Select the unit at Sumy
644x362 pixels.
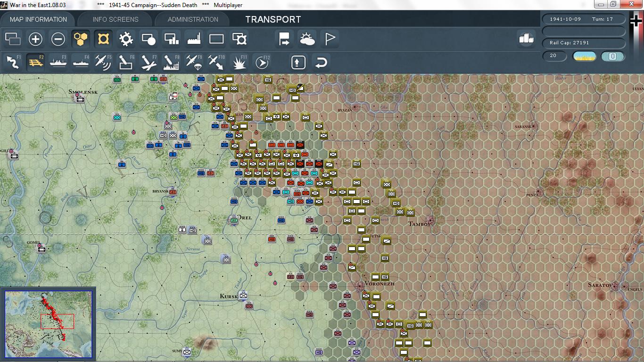pos(187,352)
